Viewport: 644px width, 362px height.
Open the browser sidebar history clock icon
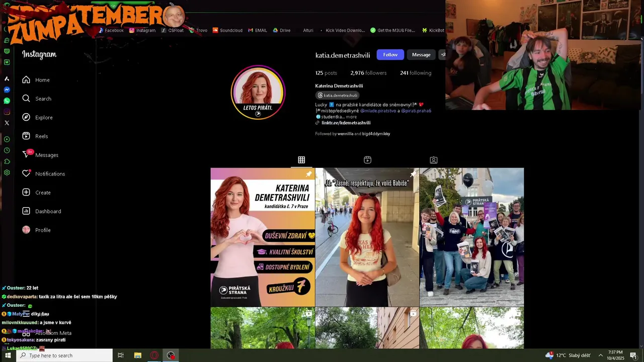7,150
